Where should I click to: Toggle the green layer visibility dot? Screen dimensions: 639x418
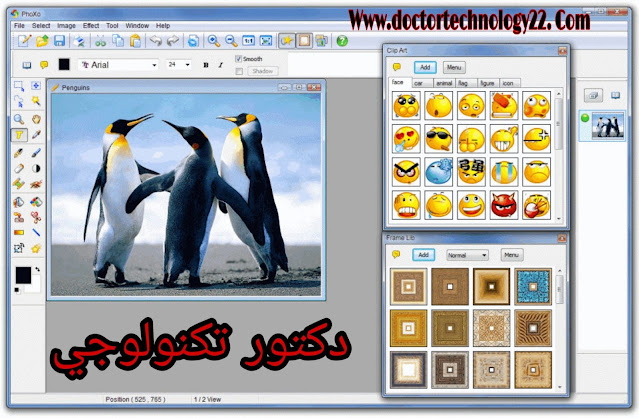pyautogui.click(x=585, y=118)
